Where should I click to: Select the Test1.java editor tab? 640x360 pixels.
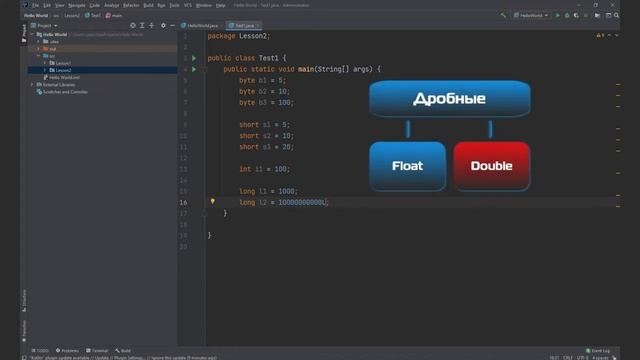(244, 25)
